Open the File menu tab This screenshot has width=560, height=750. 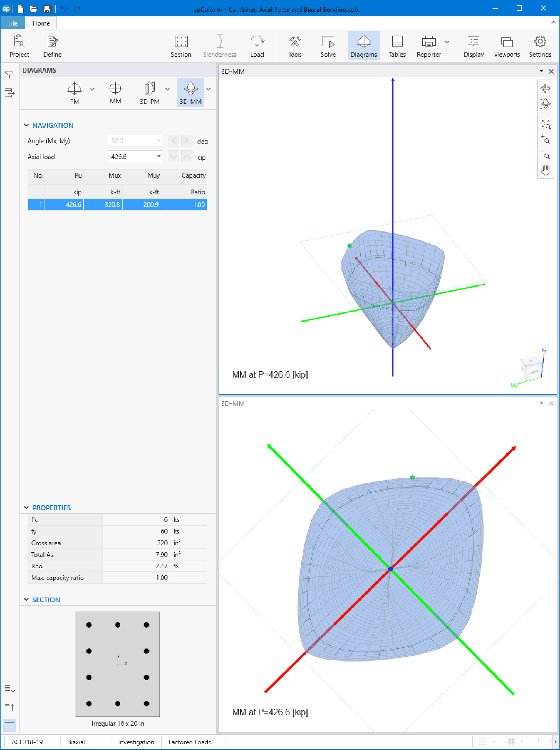13,23
